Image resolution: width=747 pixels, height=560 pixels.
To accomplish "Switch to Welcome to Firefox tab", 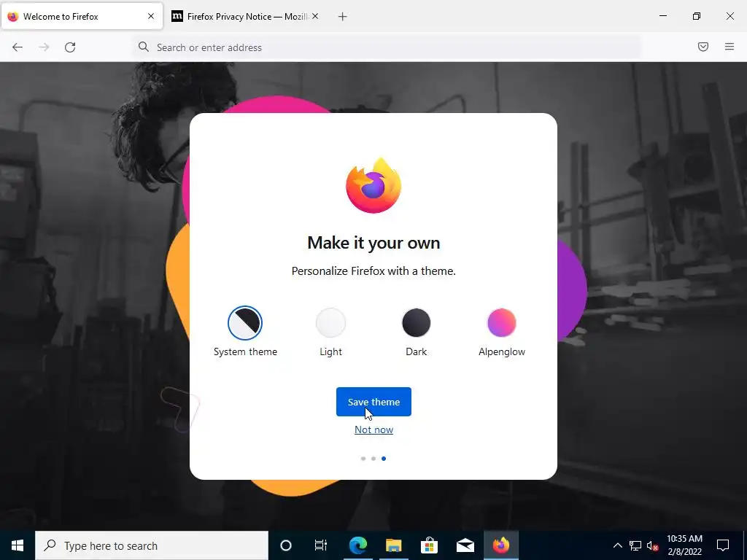I will [x=82, y=17].
